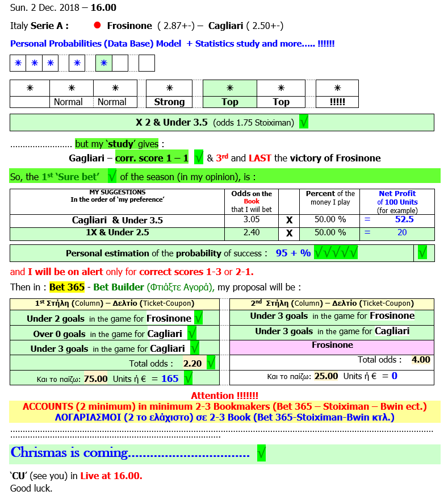
Task: Click the 75.00 stake amount
Action: (x=95, y=378)
